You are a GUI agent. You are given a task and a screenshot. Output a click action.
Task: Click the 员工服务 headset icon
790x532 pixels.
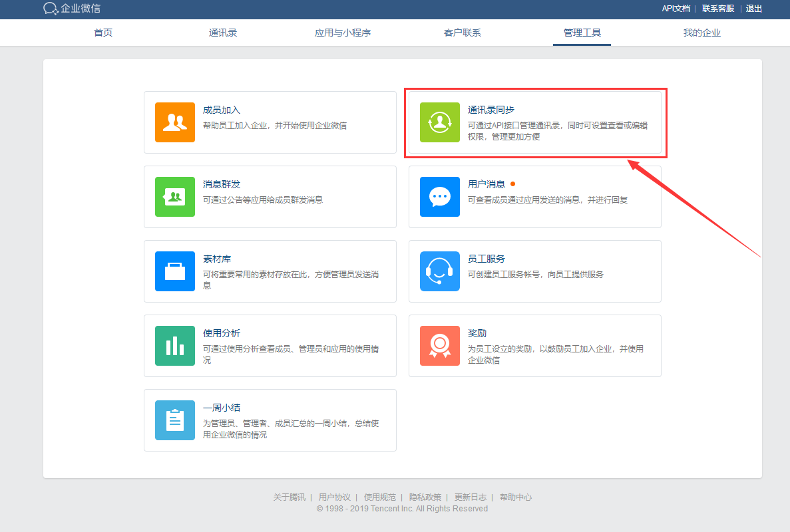pos(439,271)
